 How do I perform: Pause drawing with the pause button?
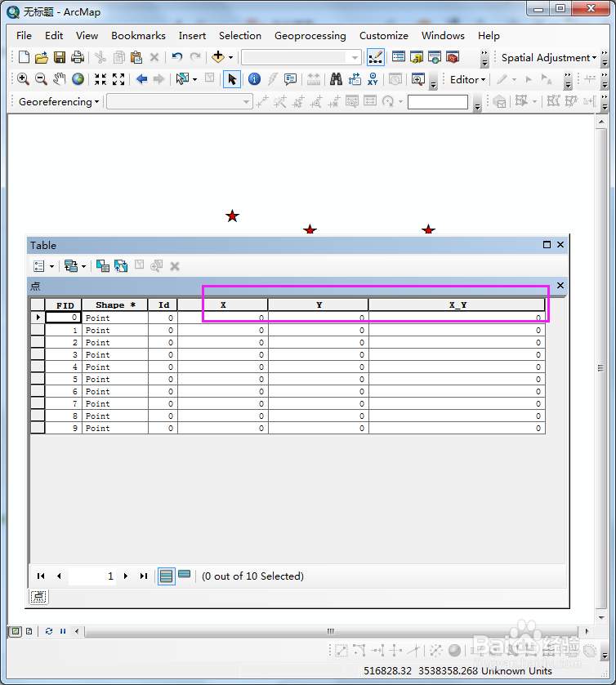[x=63, y=631]
